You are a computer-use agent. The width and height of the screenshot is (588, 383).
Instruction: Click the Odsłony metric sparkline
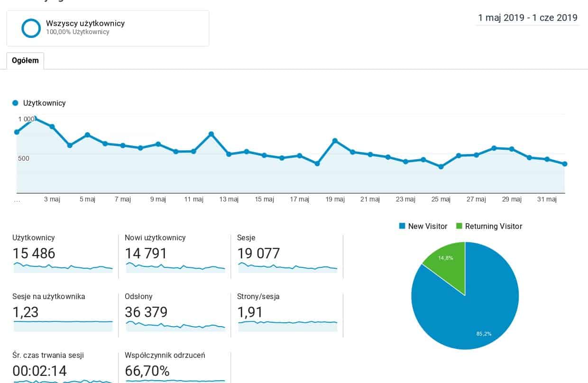[175, 326]
